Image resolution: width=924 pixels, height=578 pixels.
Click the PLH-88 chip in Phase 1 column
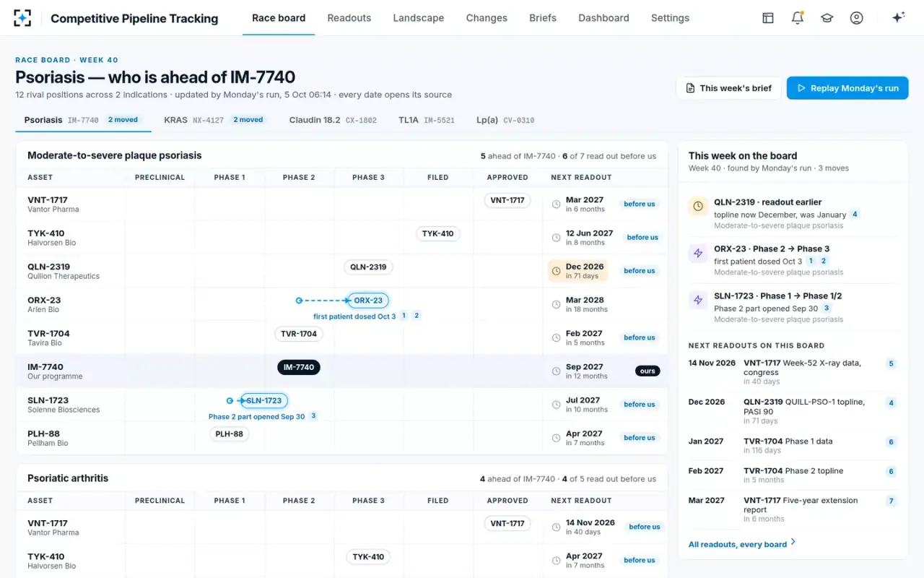(230, 434)
